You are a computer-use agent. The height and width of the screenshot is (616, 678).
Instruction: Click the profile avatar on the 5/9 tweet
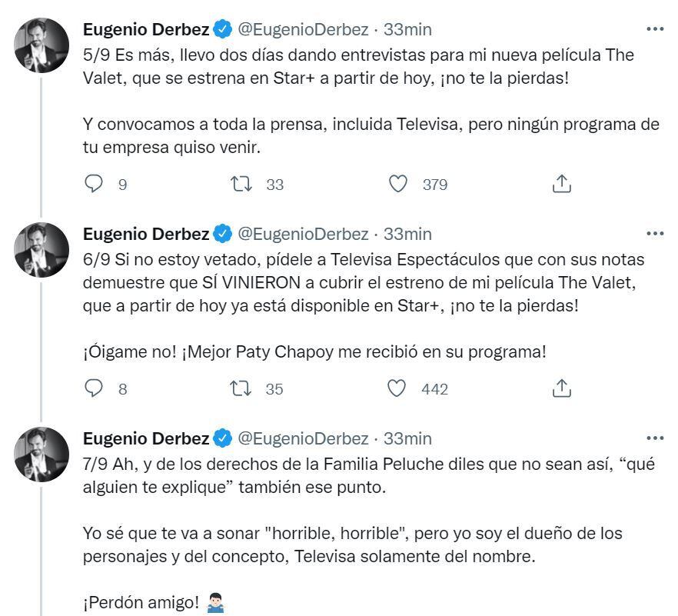42,45
